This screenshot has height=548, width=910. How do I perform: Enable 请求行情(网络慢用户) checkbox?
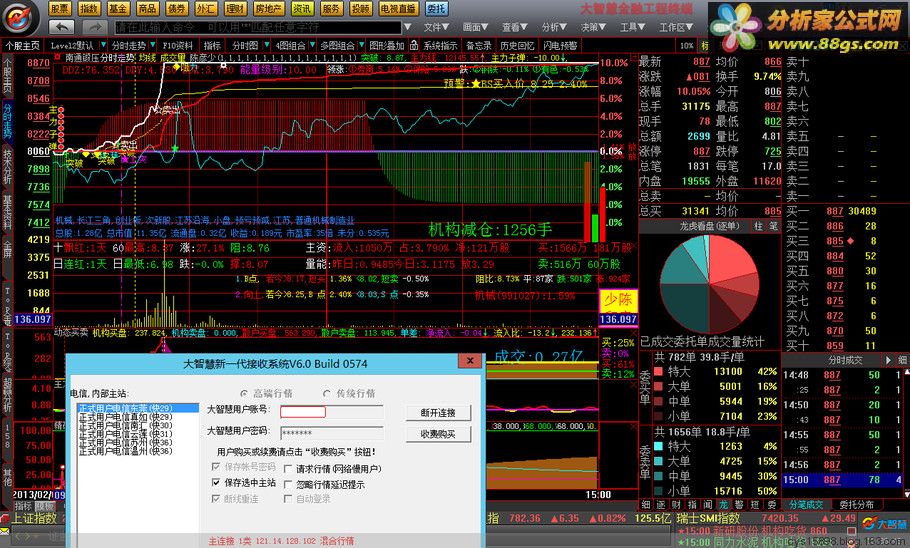coord(288,468)
